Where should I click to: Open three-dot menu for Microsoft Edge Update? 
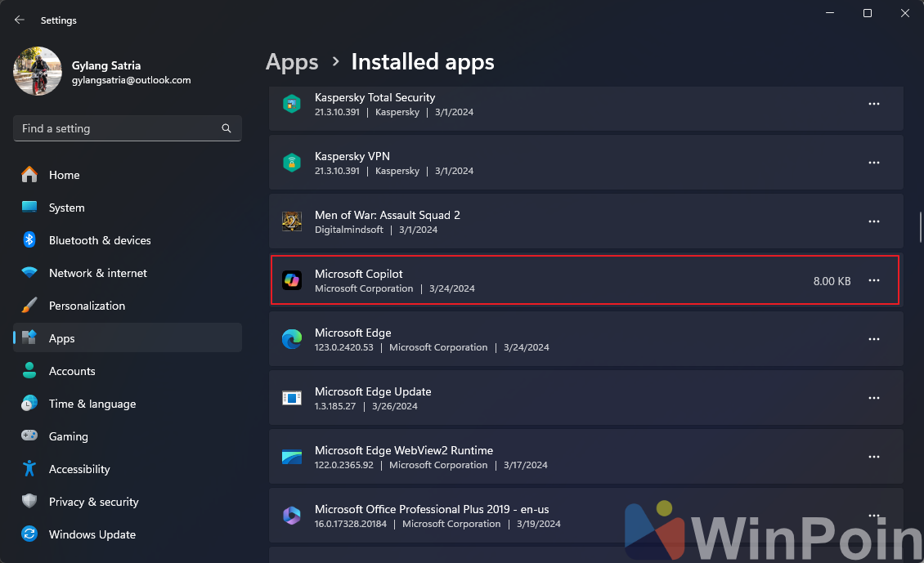tap(873, 398)
